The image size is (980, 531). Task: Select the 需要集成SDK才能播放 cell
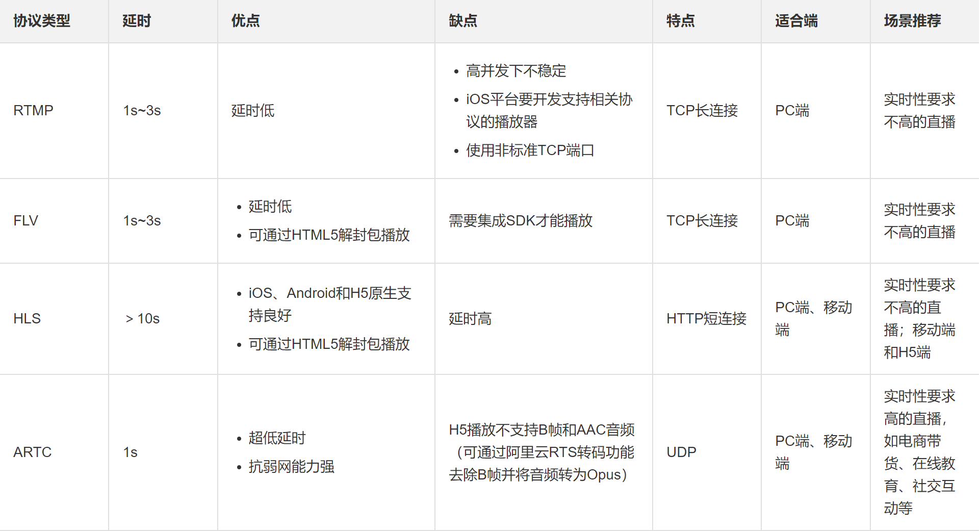[x=520, y=220]
